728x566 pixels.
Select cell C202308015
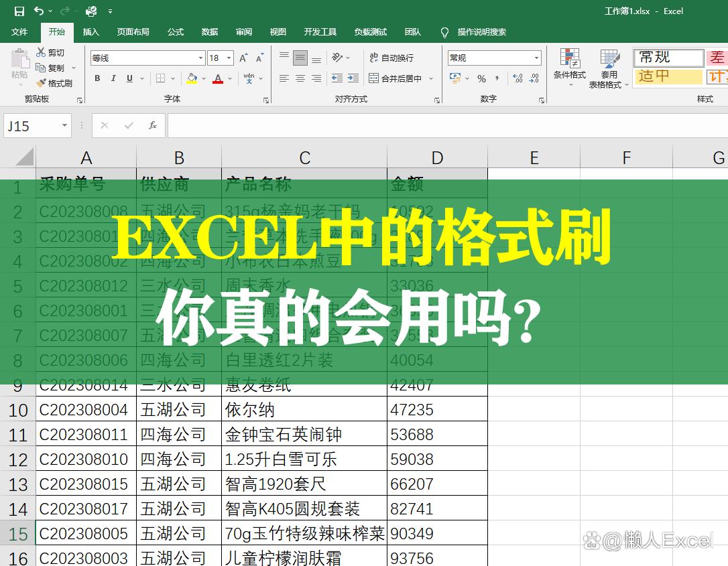click(x=86, y=484)
